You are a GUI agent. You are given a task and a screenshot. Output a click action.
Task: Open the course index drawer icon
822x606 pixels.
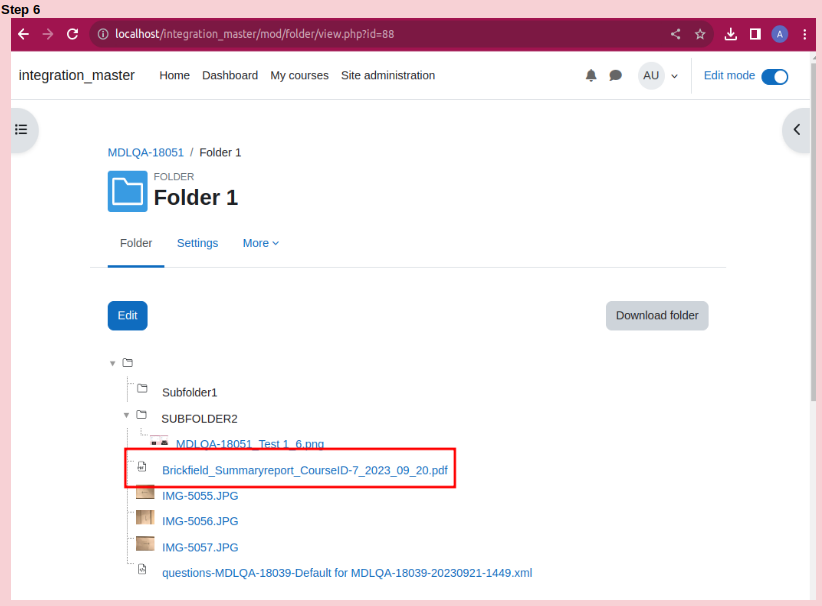coord(21,129)
